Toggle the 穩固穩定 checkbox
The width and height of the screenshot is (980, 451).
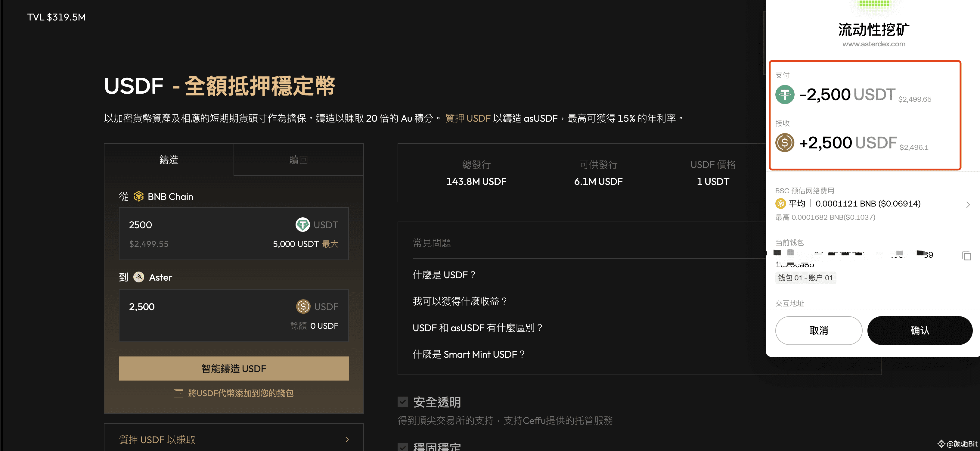403,447
